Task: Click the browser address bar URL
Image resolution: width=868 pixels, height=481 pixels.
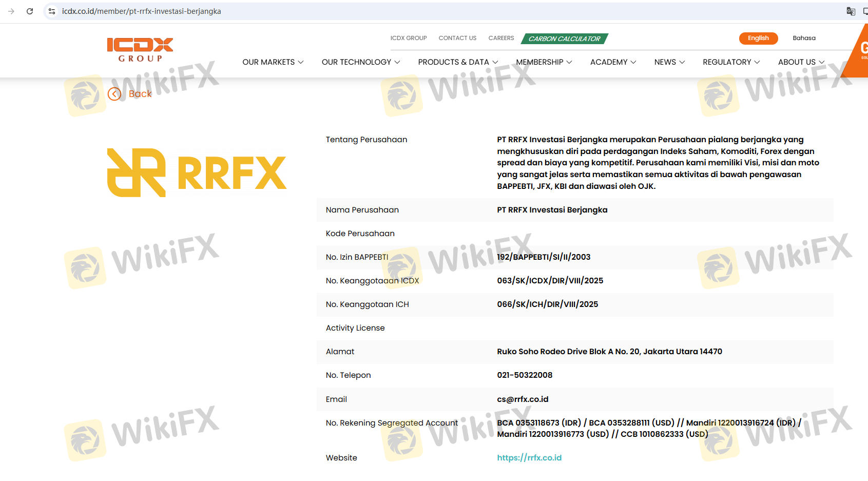Action: pyautogui.click(x=142, y=11)
